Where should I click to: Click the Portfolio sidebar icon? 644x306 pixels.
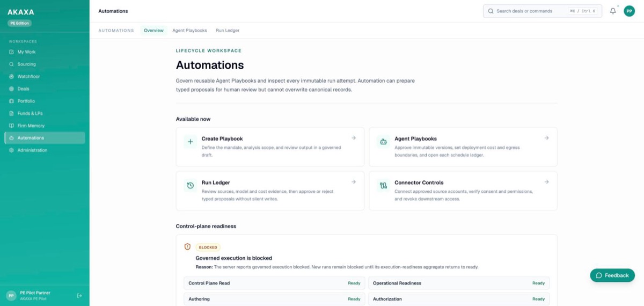12,101
